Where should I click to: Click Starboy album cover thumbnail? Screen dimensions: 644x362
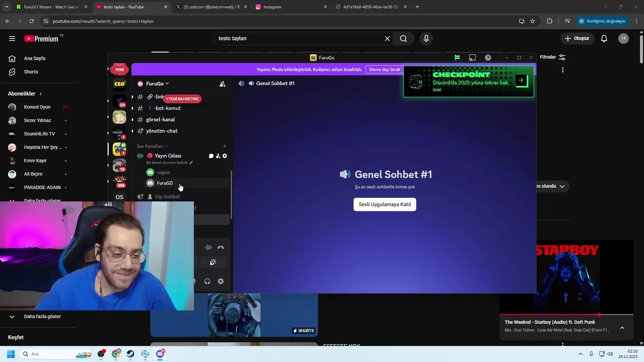tap(566, 277)
